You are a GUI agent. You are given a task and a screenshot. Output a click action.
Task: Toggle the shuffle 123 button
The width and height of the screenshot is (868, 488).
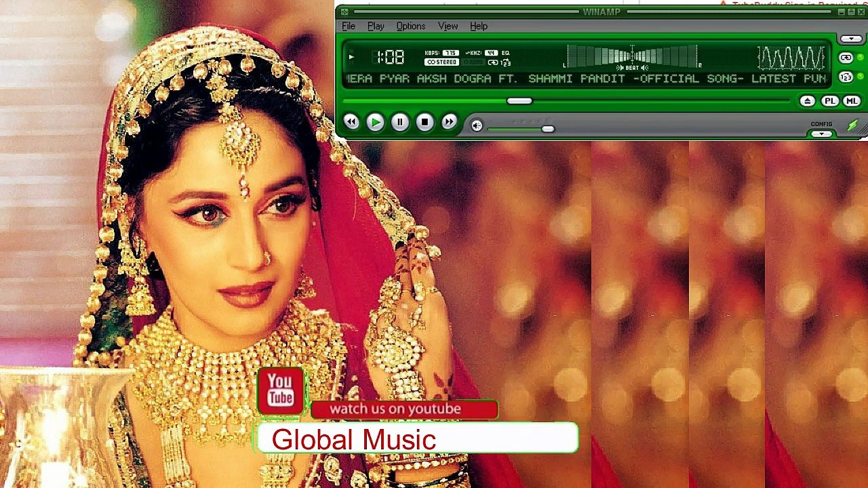coord(846,77)
